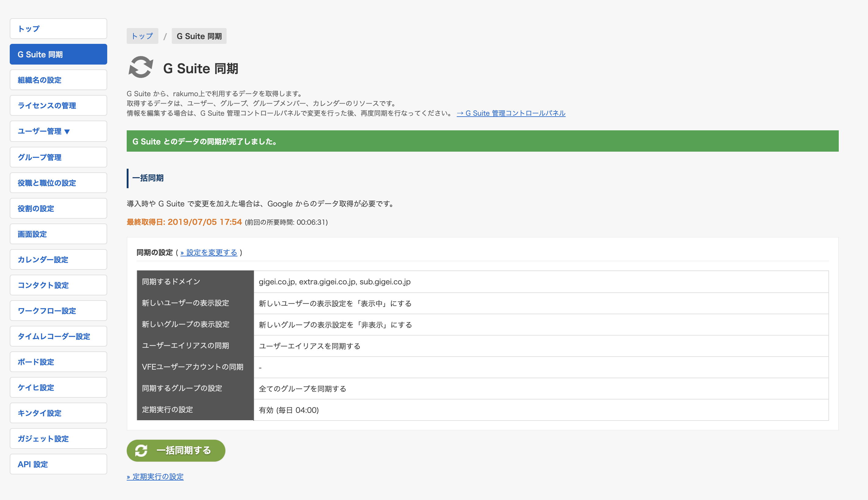Open 組織名の設定 in the sidebar
Viewport: 868px width, 500px height.
click(x=58, y=80)
